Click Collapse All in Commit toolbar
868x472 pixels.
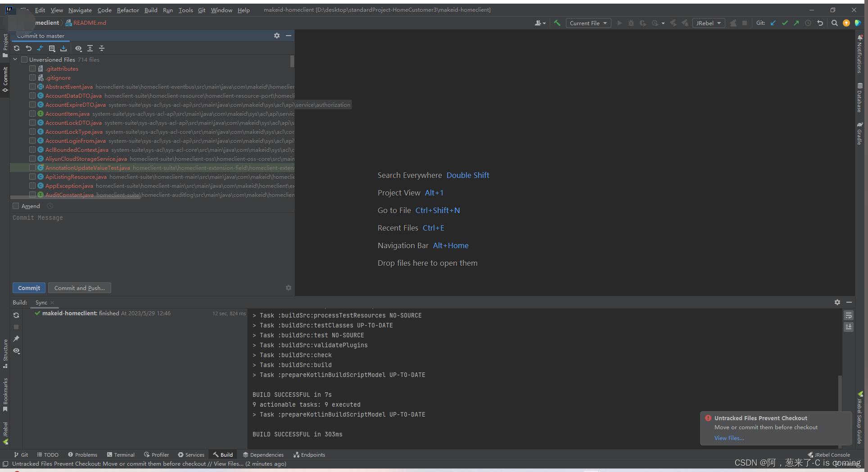click(x=102, y=48)
